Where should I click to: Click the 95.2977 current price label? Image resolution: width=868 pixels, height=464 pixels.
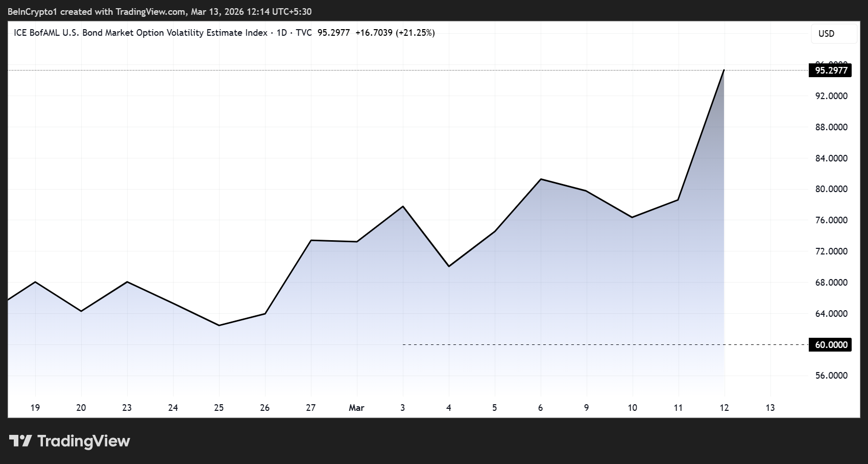coord(831,71)
